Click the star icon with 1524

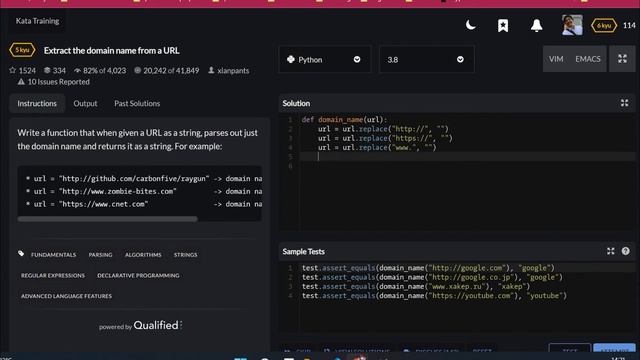tap(13, 70)
